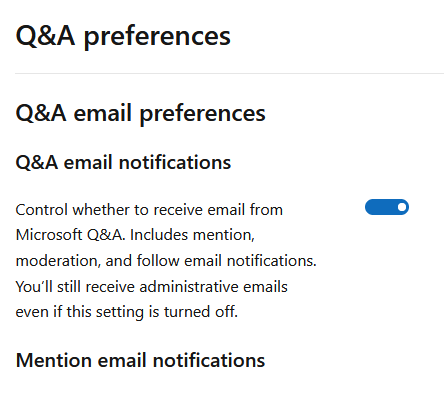Click the word "Microsoft" in the description
The width and height of the screenshot is (444, 394).
coord(49,235)
